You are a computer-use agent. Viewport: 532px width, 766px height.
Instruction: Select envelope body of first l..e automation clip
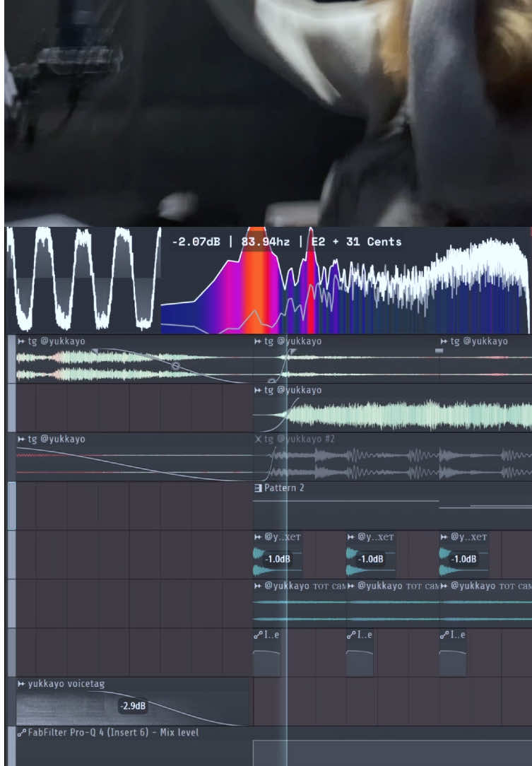(267, 664)
